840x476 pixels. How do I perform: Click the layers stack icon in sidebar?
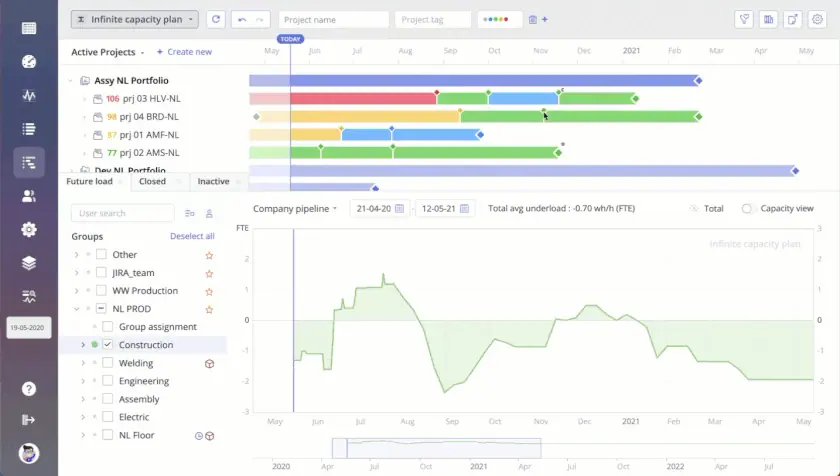pyautogui.click(x=28, y=263)
